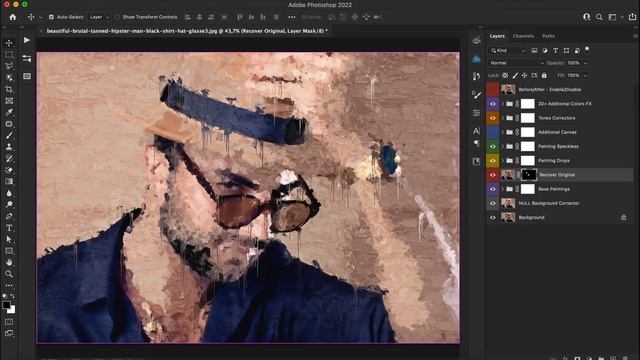Show the Additional Canvas group
640x360 pixels.
coord(493,132)
